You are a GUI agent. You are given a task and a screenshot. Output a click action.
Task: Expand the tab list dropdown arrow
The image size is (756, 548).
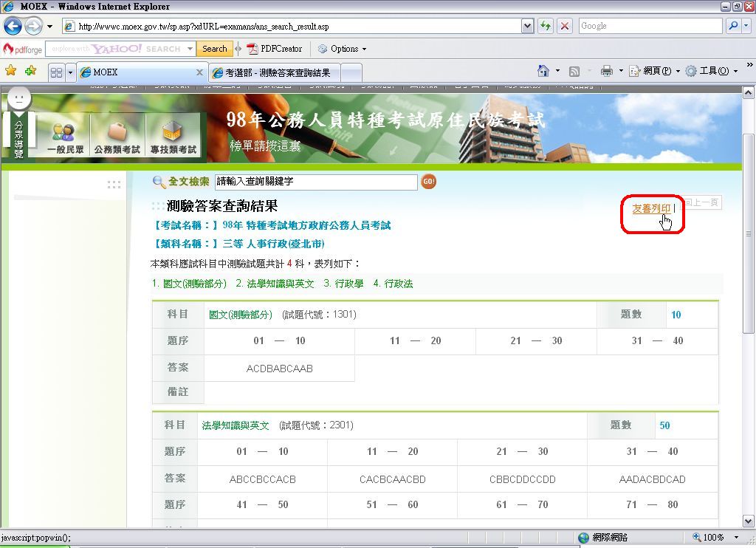[70, 72]
